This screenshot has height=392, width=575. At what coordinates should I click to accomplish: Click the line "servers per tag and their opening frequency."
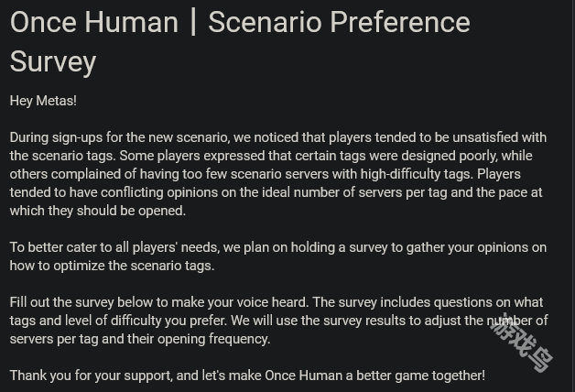[x=140, y=339]
